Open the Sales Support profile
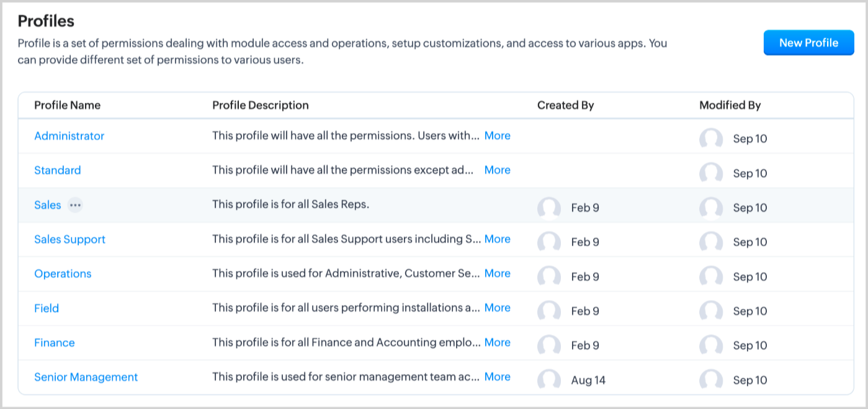 [69, 239]
